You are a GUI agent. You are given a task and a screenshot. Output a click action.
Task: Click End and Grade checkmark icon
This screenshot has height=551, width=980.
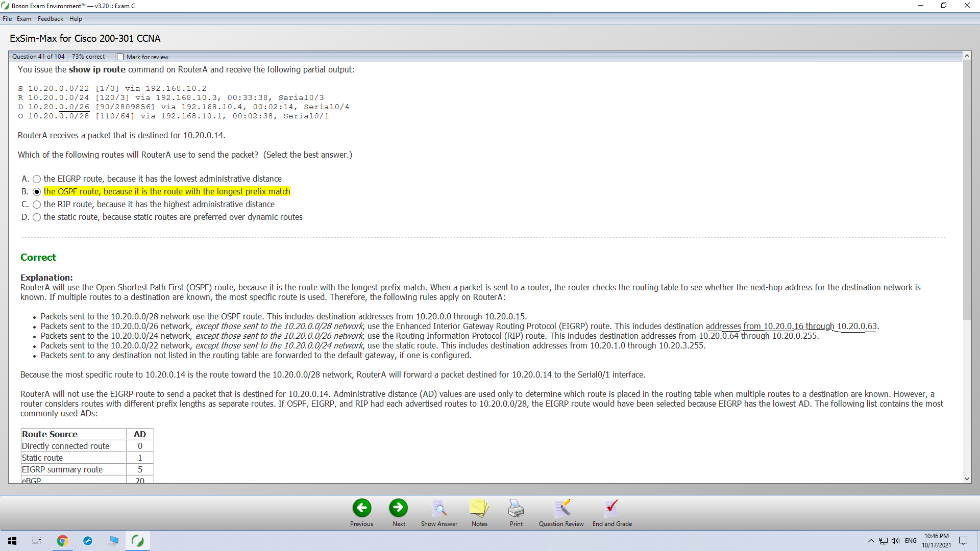(x=611, y=508)
